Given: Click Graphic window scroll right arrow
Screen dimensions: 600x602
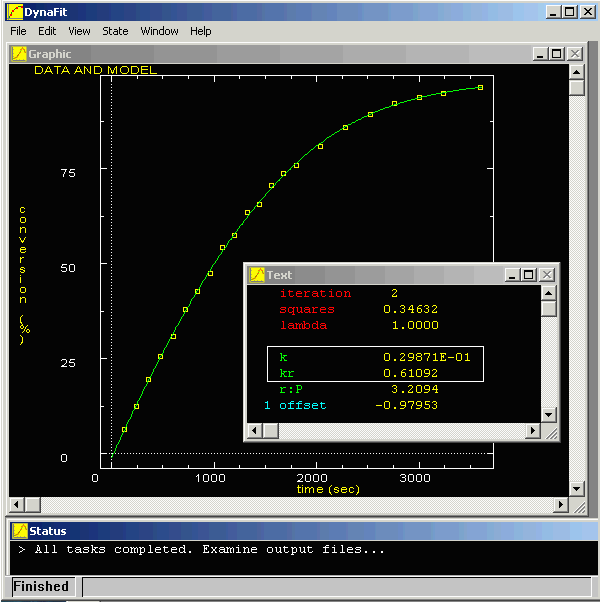Looking at the screenshot, I should (x=561, y=505).
